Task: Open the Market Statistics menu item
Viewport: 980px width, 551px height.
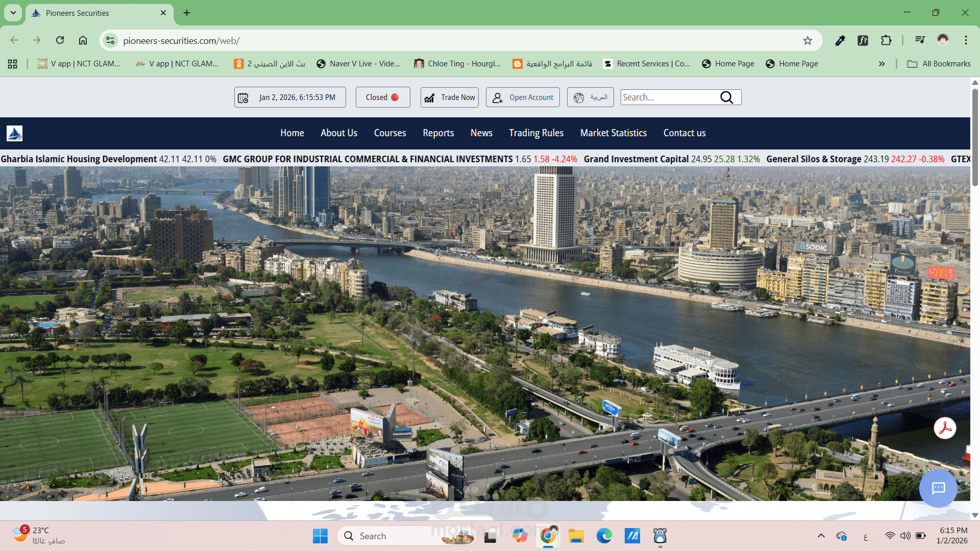Action: click(x=614, y=133)
